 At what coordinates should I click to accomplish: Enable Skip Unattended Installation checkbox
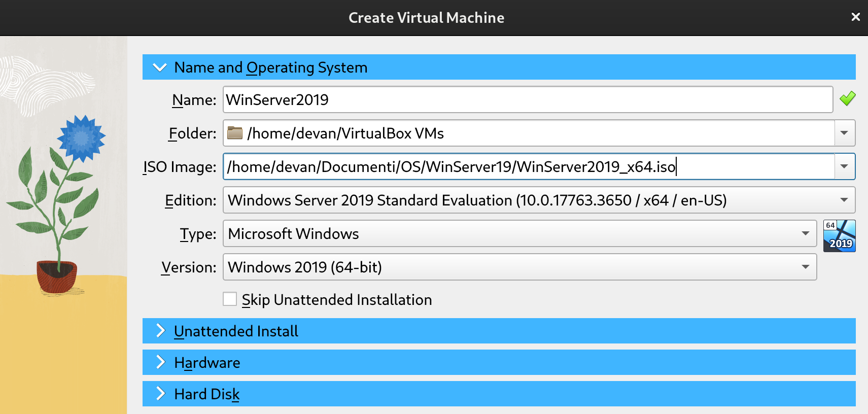(x=230, y=299)
